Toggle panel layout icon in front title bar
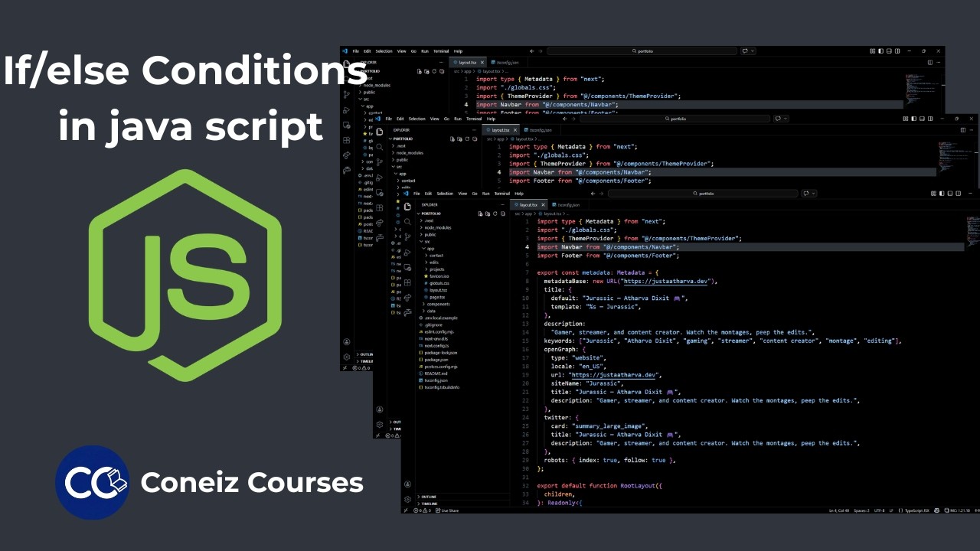Viewport: 980px width, 551px height. click(950, 194)
